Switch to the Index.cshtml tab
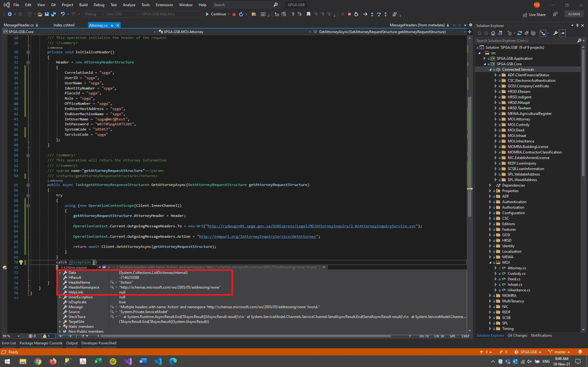Image resolution: width=588 pixels, height=367 pixels. pyautogui.click(x=64, y=25)
